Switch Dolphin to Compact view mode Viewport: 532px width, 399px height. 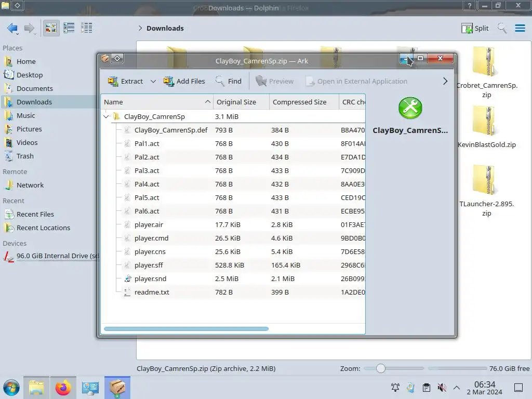pyautogui.click(x=69, y=28)
